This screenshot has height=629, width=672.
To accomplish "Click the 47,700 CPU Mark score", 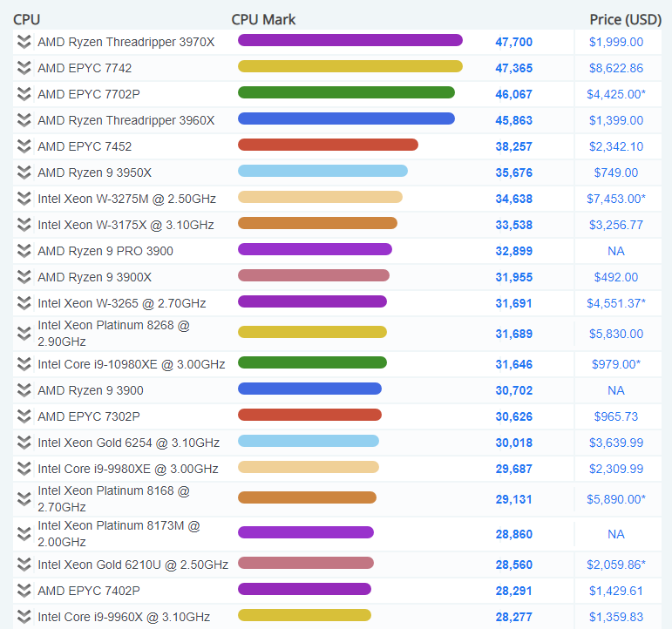I will tap(514, 42).
